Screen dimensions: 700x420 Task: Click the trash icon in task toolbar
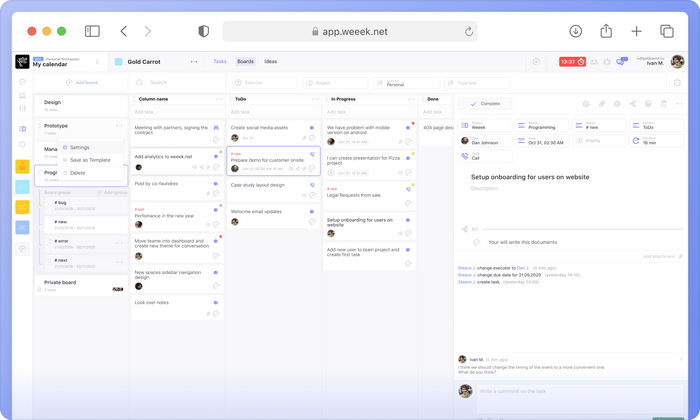coord(663,104)
